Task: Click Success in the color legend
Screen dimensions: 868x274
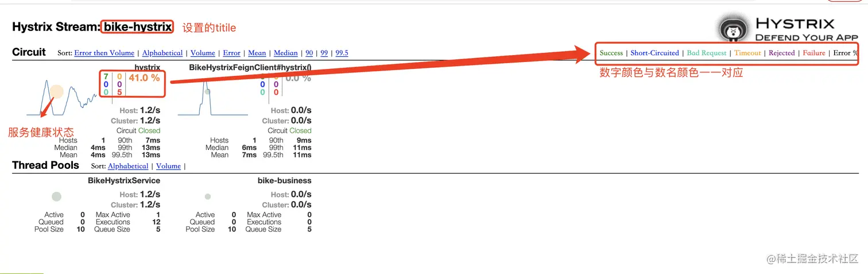Action: [611, 53]
